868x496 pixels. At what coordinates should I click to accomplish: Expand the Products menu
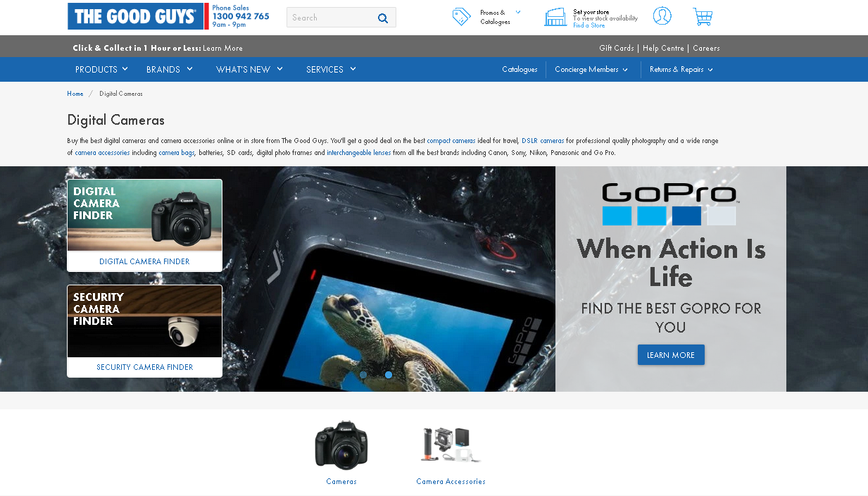click(x=101, y=69)
